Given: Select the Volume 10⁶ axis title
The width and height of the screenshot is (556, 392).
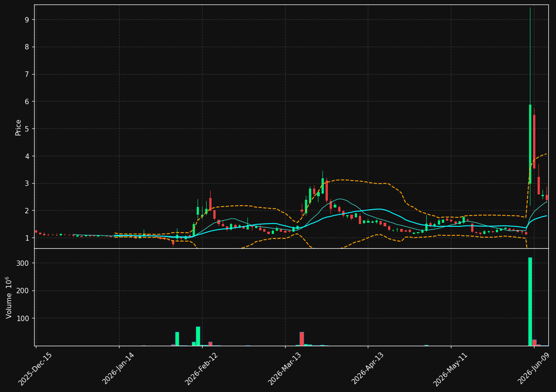Looking at the screenshot, I should (9, 297).
